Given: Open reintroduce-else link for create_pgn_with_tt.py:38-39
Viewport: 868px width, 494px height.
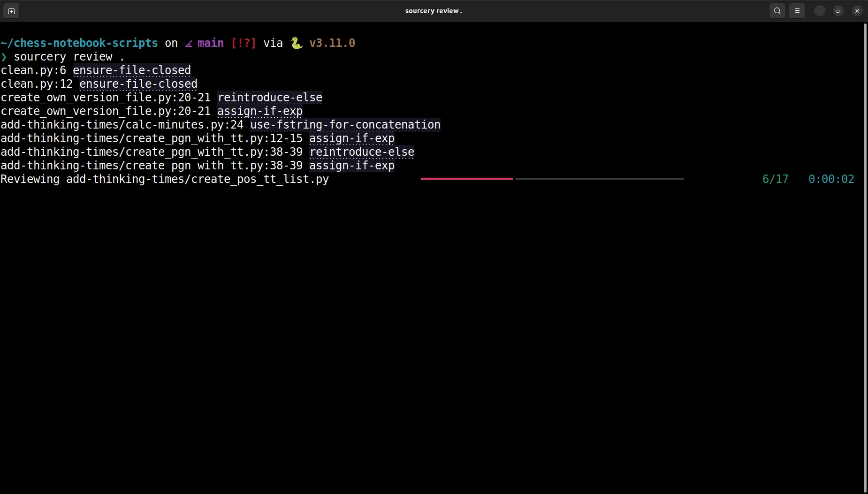Looking at the screenshot, I should pos(361,152).
